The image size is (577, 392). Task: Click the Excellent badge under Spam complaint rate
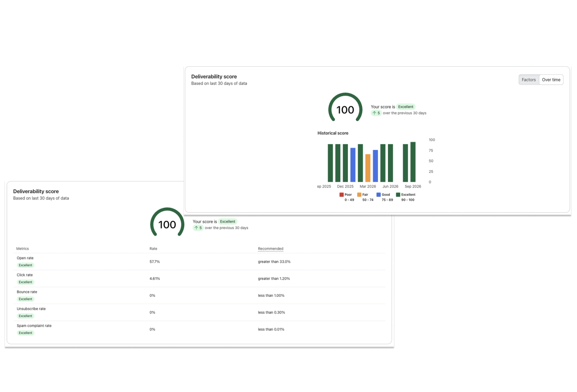click(26, 333)
